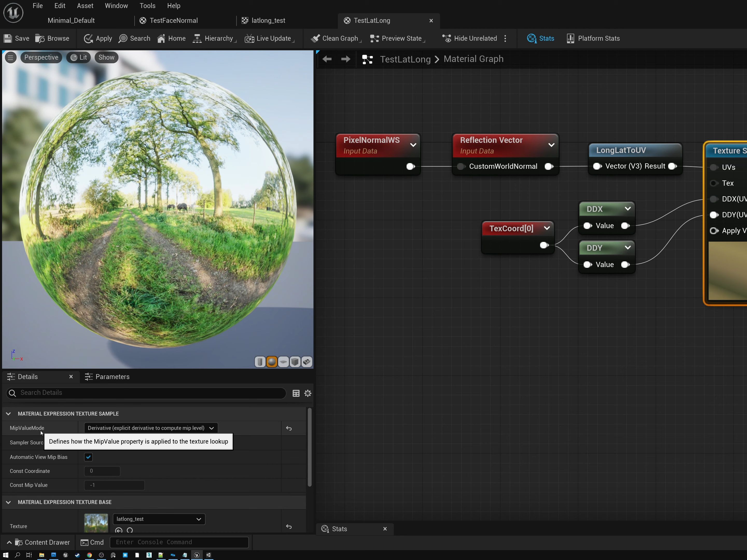Open Details property matrix view icon
This screenshot has height=560, width=747.
296,394
